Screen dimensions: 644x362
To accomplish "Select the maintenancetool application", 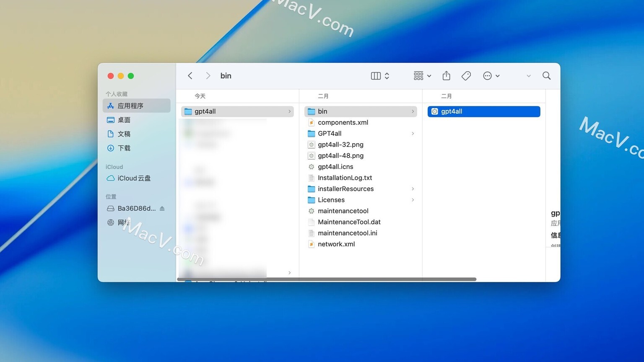I will tap(361, 211).
